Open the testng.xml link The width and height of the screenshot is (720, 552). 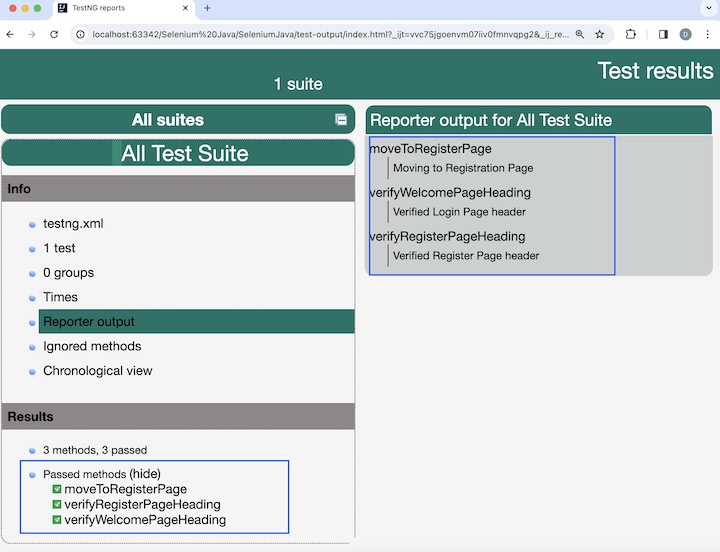click(x=73, y=224)
